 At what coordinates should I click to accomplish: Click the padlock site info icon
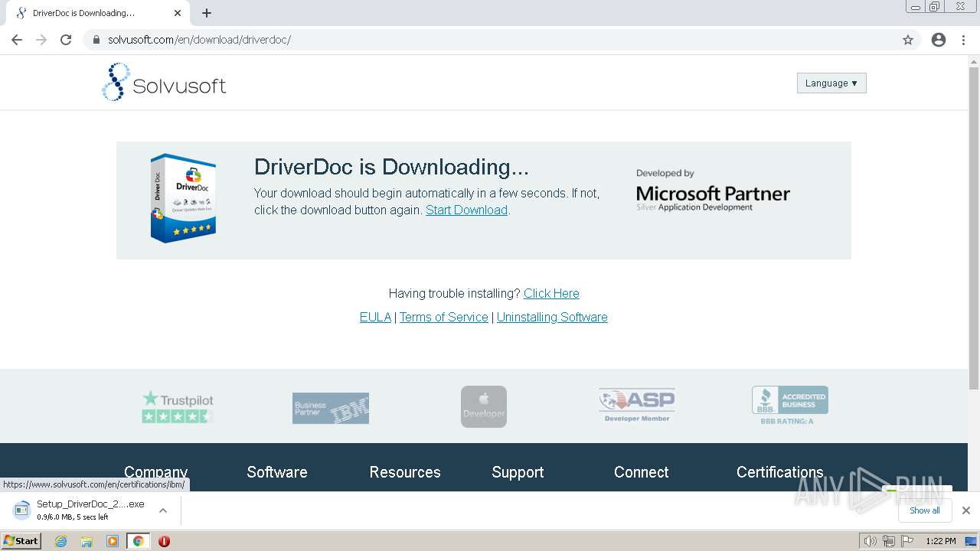pyautogui.click(x=96, y=40)
